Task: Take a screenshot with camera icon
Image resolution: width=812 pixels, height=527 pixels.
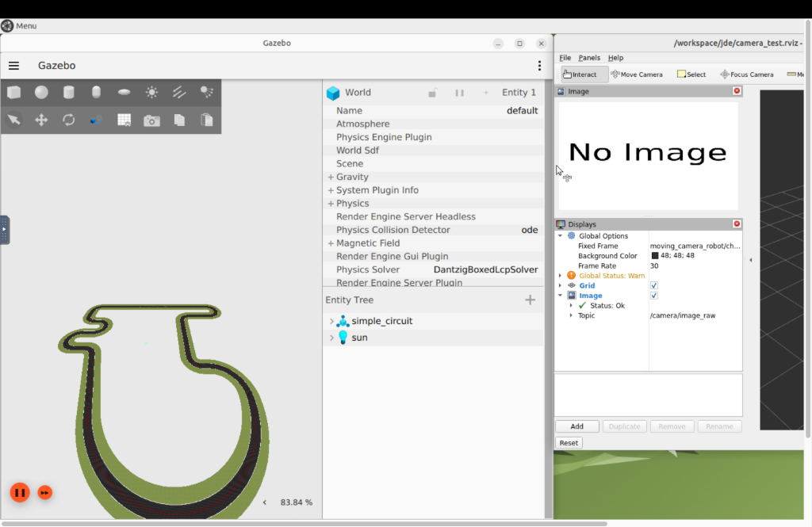Action: pos(151,120)
